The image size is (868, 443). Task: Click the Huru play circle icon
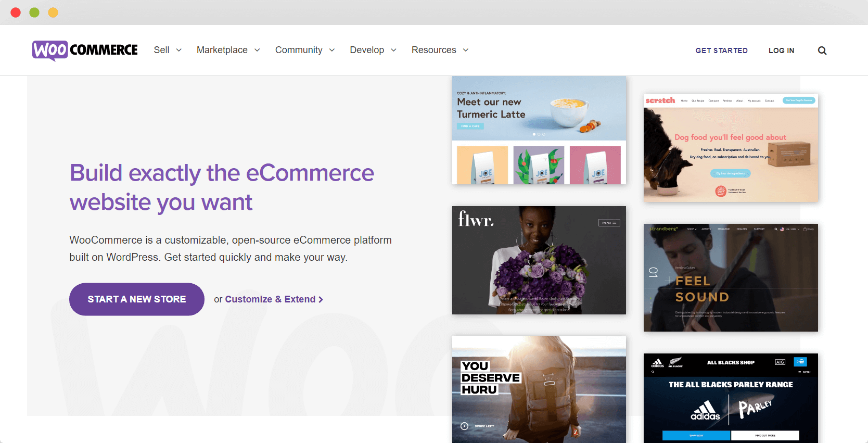coord(465,426)
